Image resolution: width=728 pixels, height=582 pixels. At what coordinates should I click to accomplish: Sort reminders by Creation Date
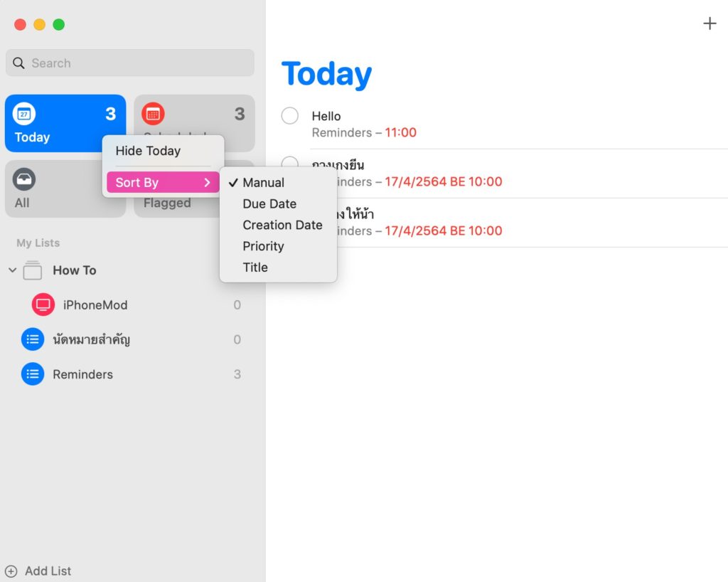(282, 225)
